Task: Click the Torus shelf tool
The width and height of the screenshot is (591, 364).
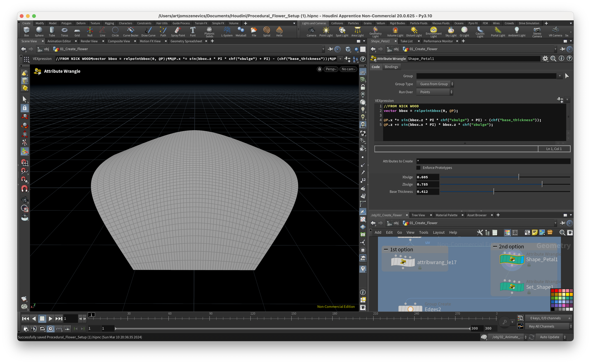Action: pyautogui.click(x=64, y=31)
